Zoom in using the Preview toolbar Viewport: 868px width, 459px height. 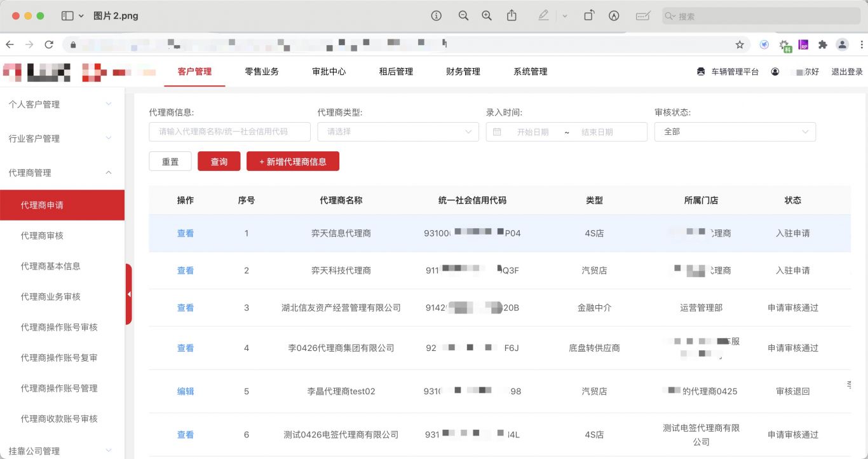(x=487, y=16)
